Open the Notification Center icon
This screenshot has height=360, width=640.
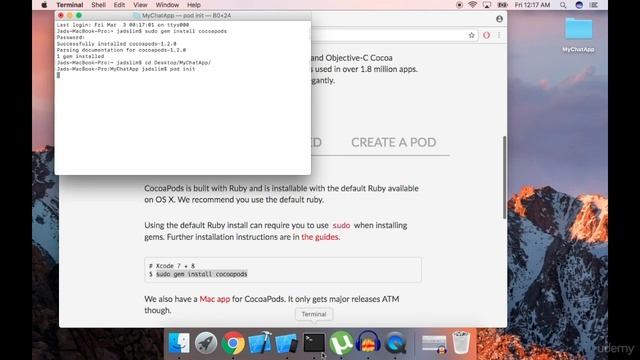pos(594,5)
